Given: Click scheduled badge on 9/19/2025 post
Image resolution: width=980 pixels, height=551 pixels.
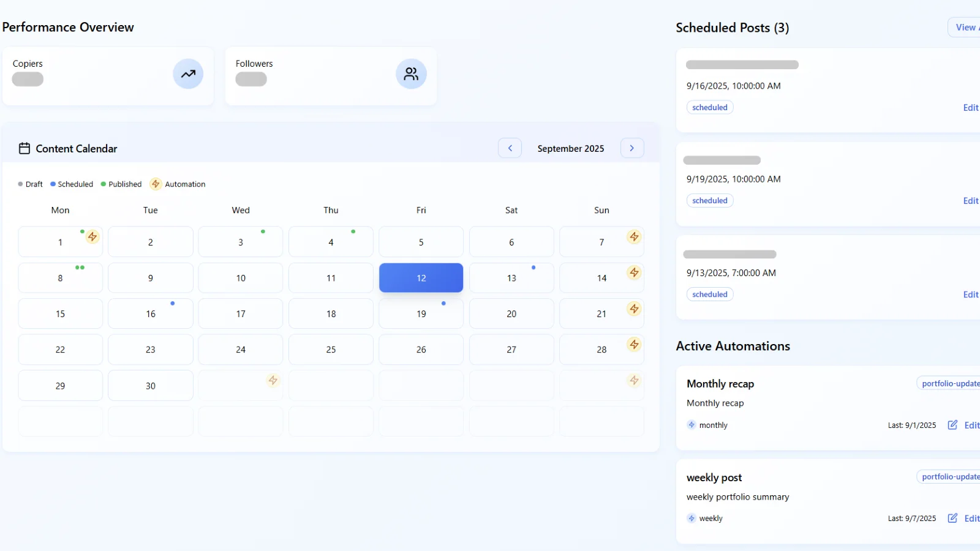Looking at the screenshot, I should [710, 201].
